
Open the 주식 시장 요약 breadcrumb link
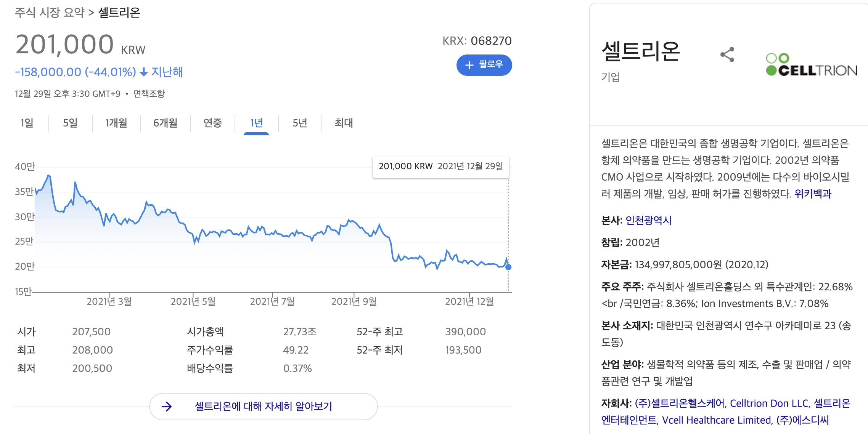pyautogui.click(x=50, y=13)
